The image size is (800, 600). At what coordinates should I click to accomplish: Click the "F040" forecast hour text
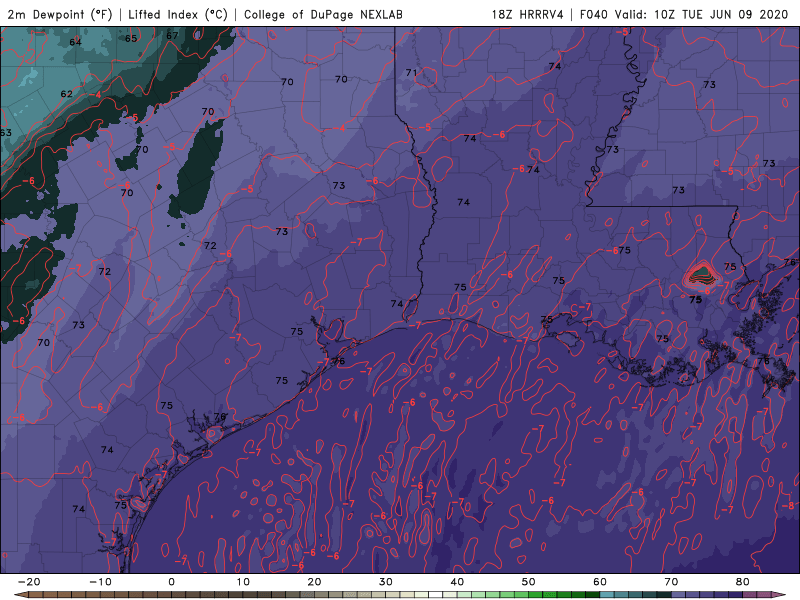pos(593,14)
